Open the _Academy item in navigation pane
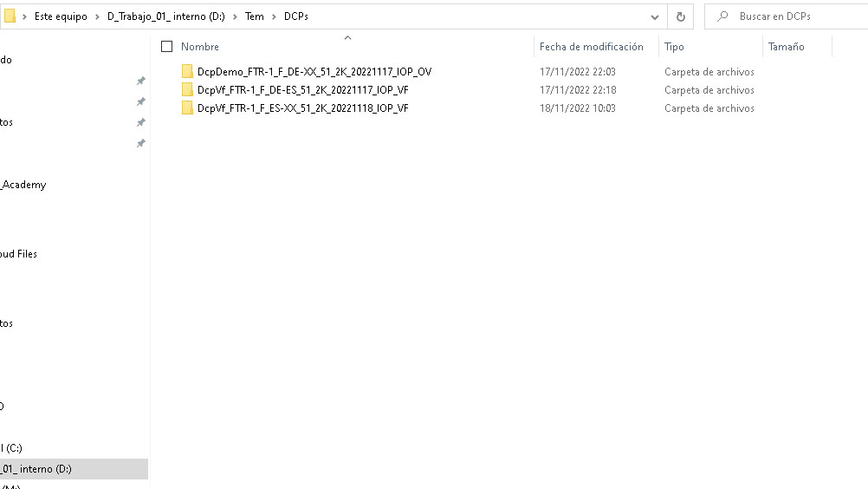This screenshot has height=489, width=868. 23,185
